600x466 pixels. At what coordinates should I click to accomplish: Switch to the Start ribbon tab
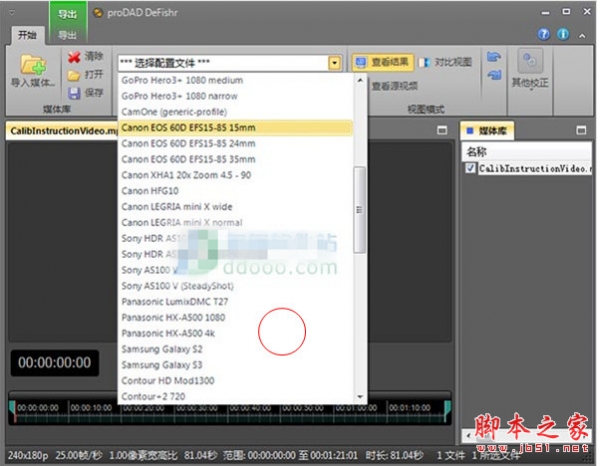[x=27, y=35]
